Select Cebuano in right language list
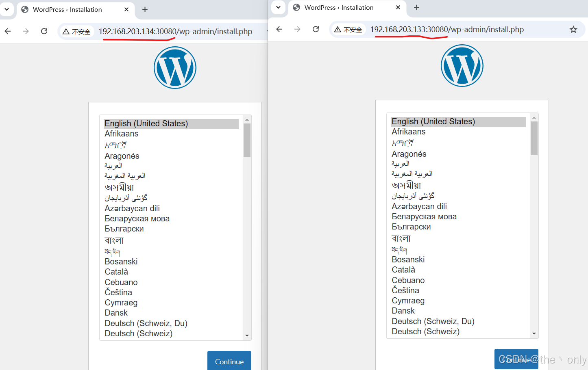The height and width of the screenshot is (370, 588). coord(458,280)
